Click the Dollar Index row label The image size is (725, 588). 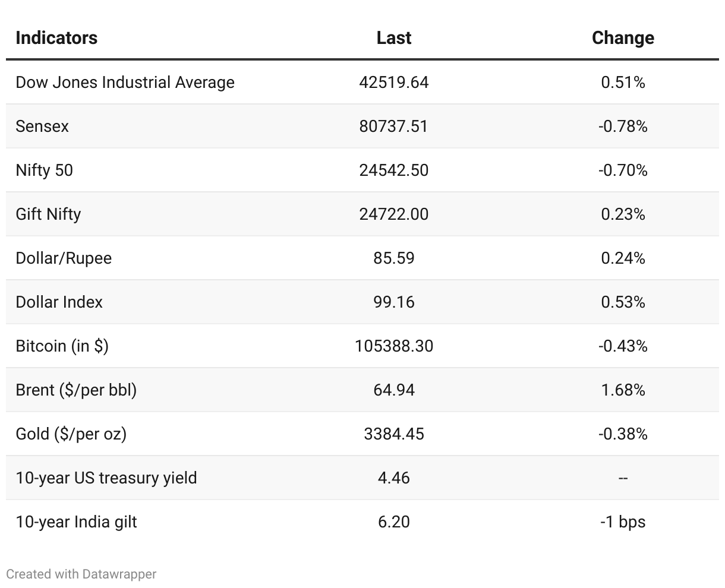click(x=59, y=302)
